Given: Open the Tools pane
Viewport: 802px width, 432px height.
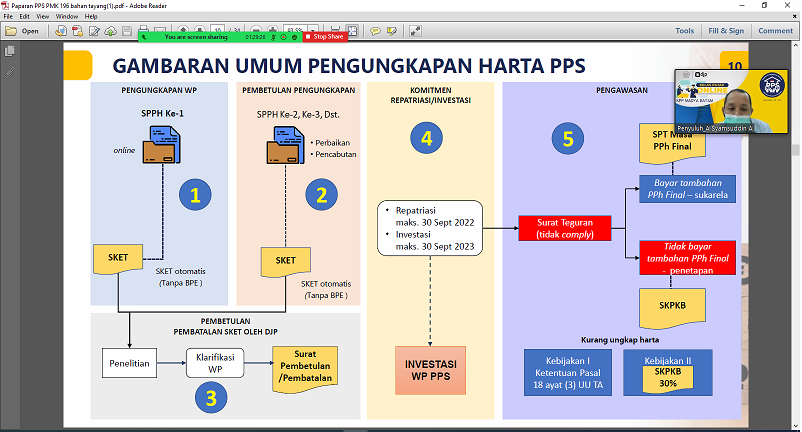Looking at the screenshot, I should click(x=684, y=31).
